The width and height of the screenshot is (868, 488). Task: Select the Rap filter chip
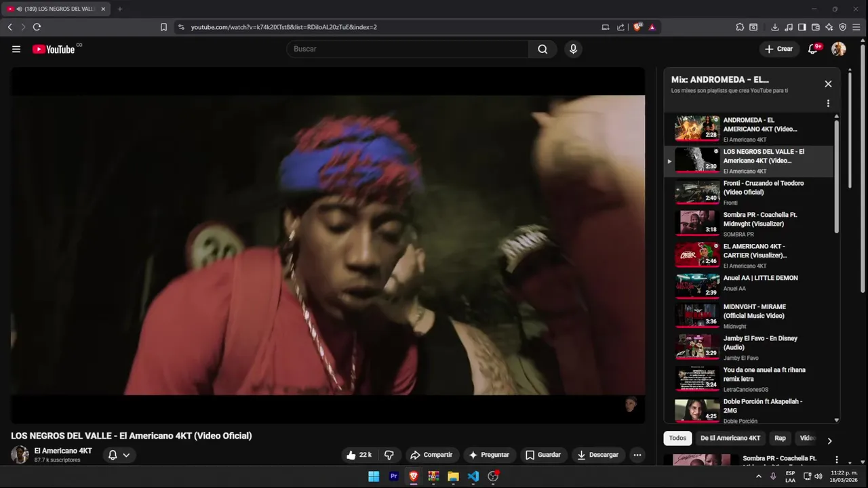pyautogui.click(x=781, y=438)
